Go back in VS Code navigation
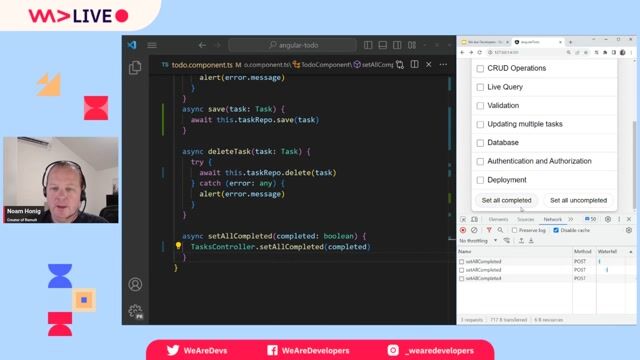Image resolution: width=640 pixels, height=360 pixels. [202, 45]
